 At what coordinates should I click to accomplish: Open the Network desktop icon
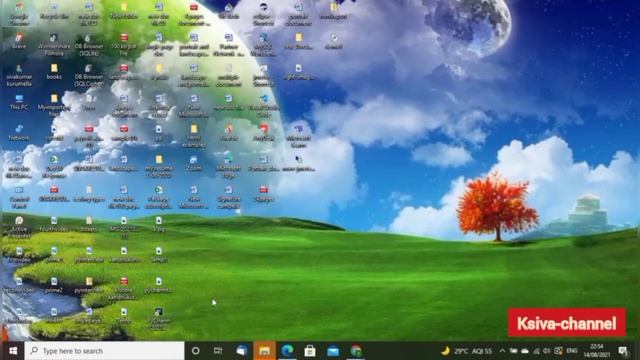(19, 133)
